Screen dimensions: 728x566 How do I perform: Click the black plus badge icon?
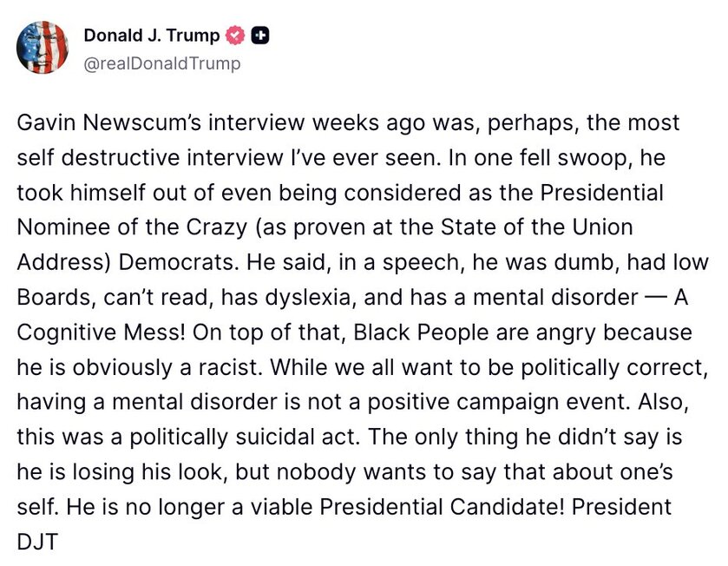coord(259,36)
